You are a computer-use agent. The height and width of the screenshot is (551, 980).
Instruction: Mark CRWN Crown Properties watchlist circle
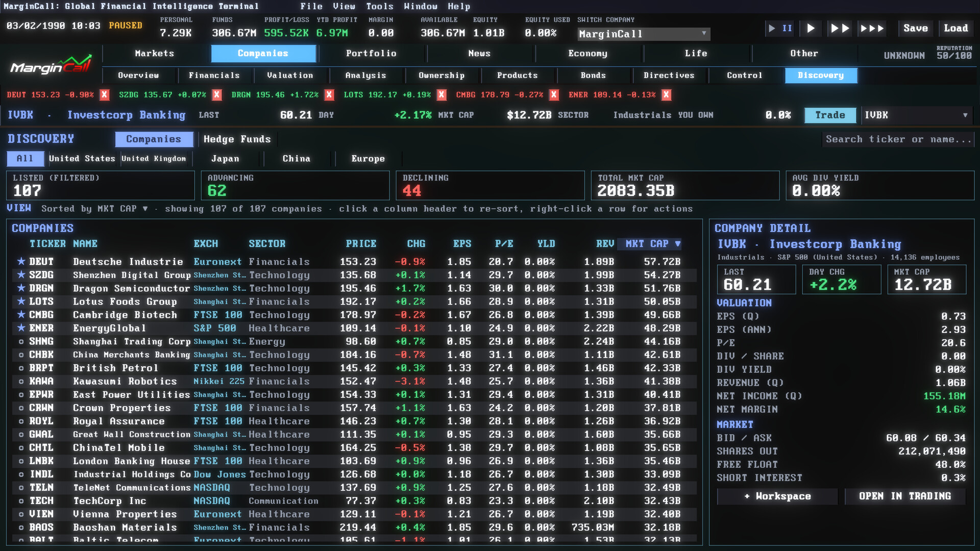click(21, 408)
